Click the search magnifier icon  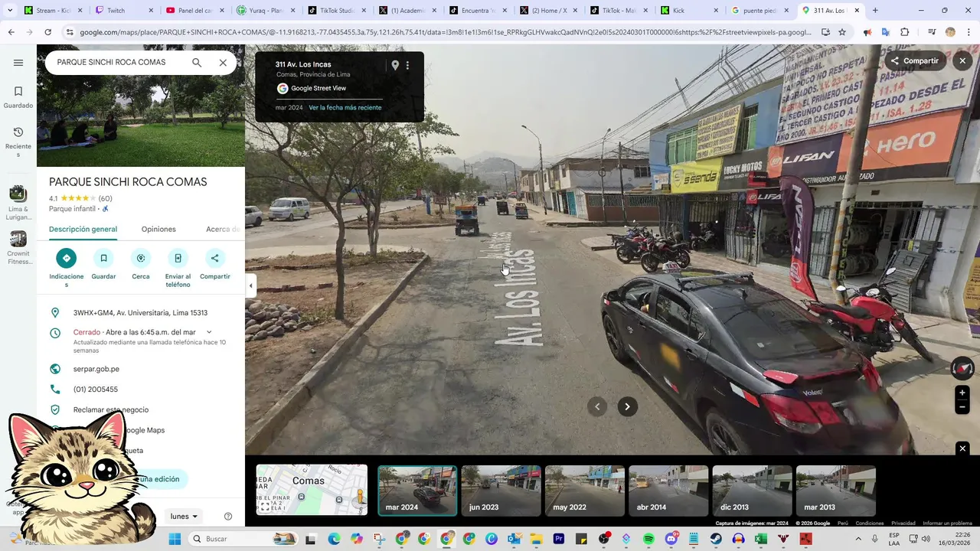tap(197, 63)
